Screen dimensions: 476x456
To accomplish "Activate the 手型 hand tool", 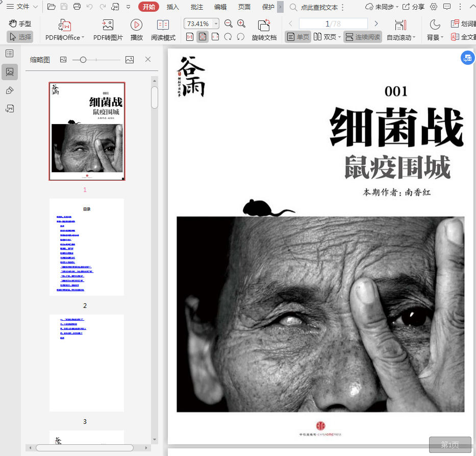I will click(x=20, y=23).
